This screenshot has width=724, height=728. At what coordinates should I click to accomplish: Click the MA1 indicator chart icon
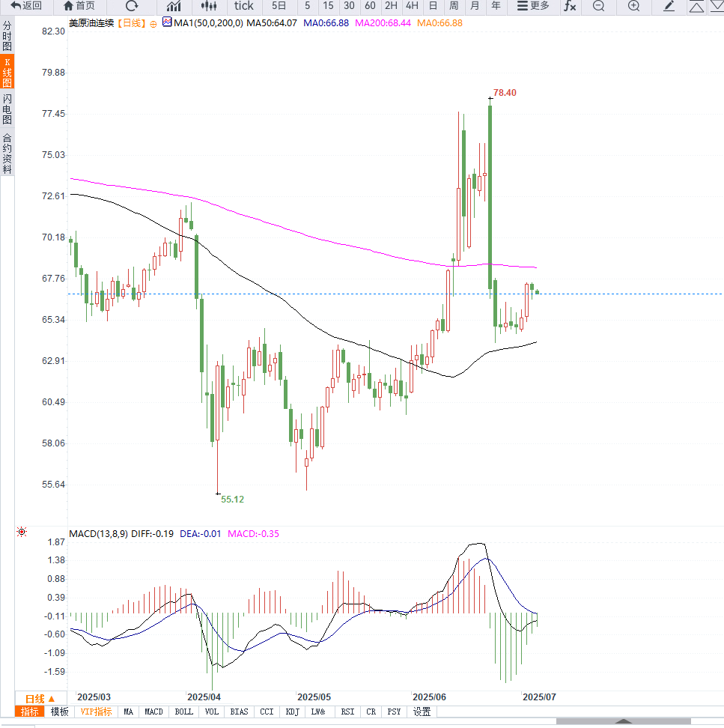coord(167,23)
